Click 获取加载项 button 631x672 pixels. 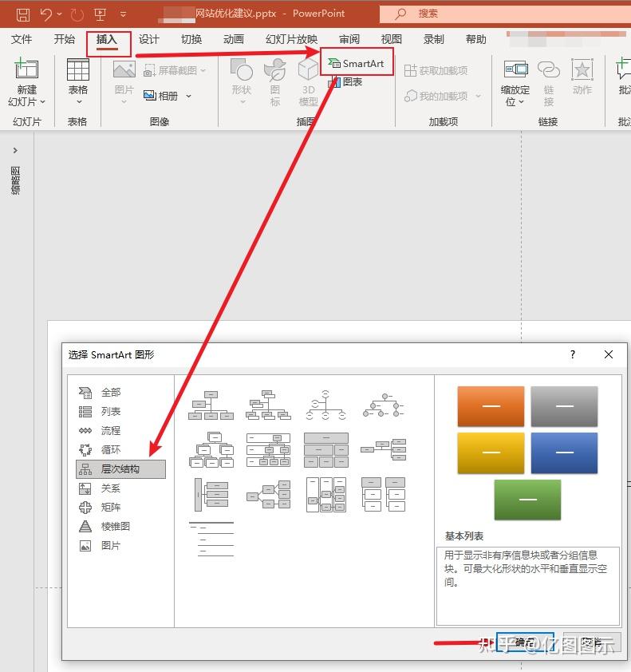436,70
